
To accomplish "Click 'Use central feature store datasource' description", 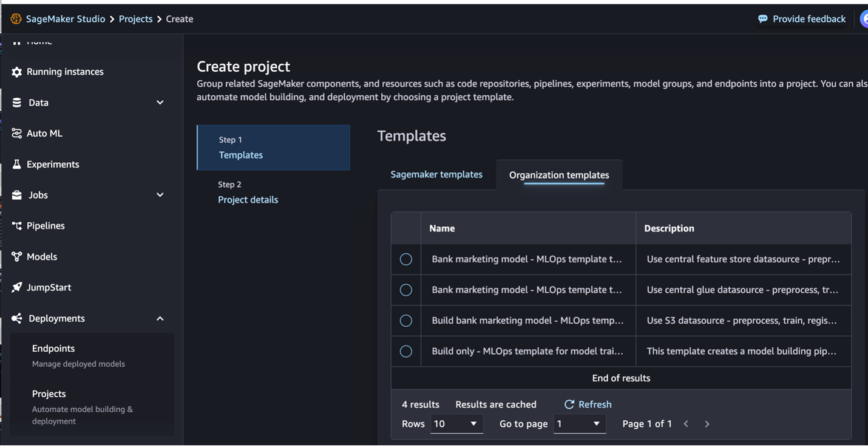I will click(x=743, y=259).
